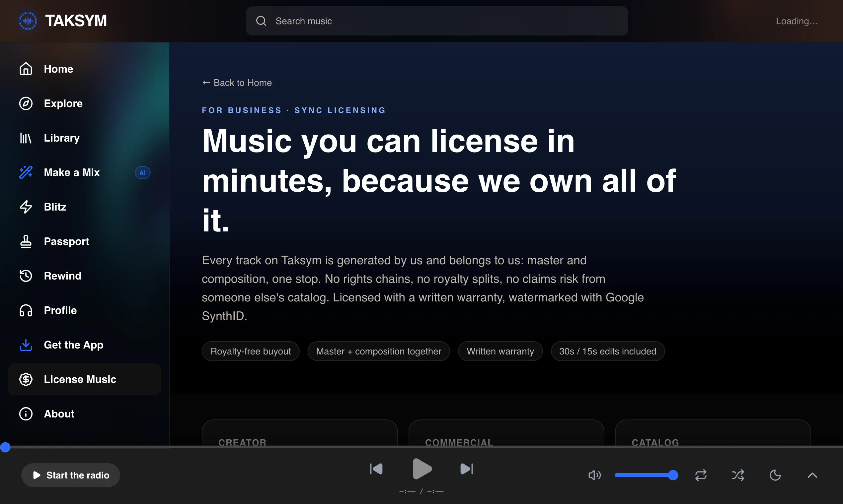Click the Make a Mix wand icon
The width and height of the screenshot is (843, 504).
click(26, 172)
